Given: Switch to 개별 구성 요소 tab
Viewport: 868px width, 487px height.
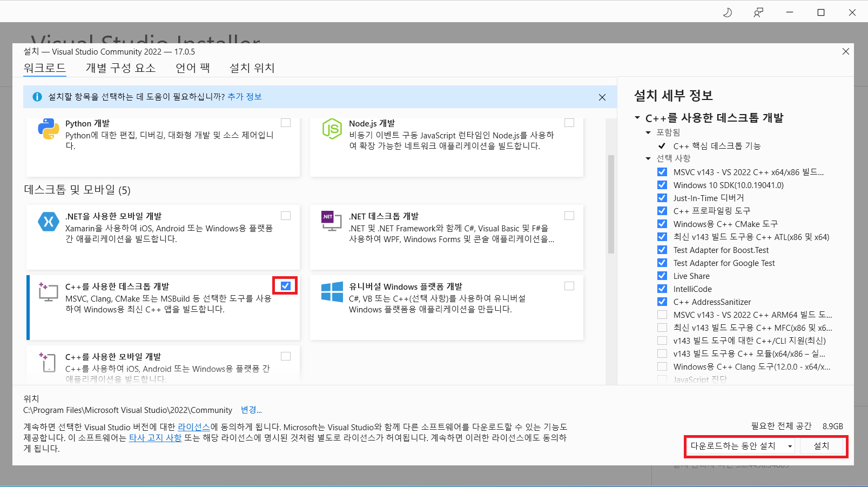Looking at the screenshot, I should [120, 68].
